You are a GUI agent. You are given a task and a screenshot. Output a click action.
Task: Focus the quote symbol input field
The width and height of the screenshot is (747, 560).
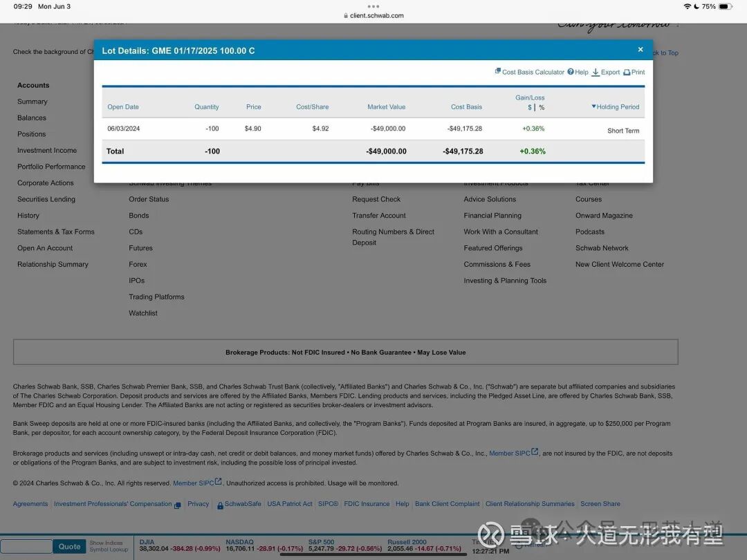tap(26, 547)
